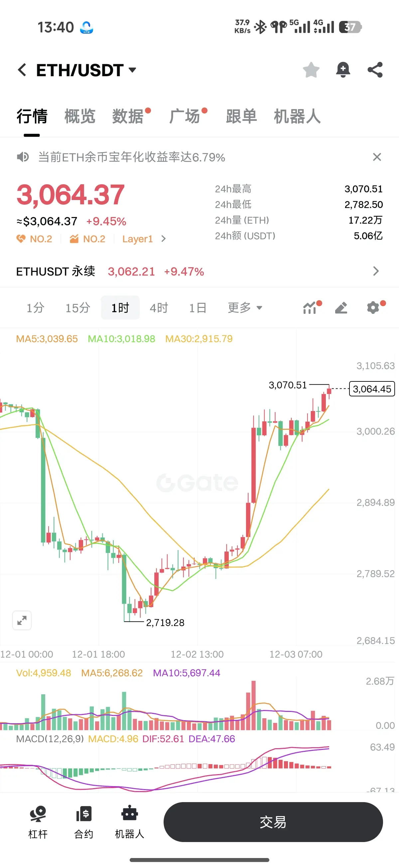This screenshot has width=399, height=868.
Task: Open the chart indicators icon
Action: pos(310,308)
